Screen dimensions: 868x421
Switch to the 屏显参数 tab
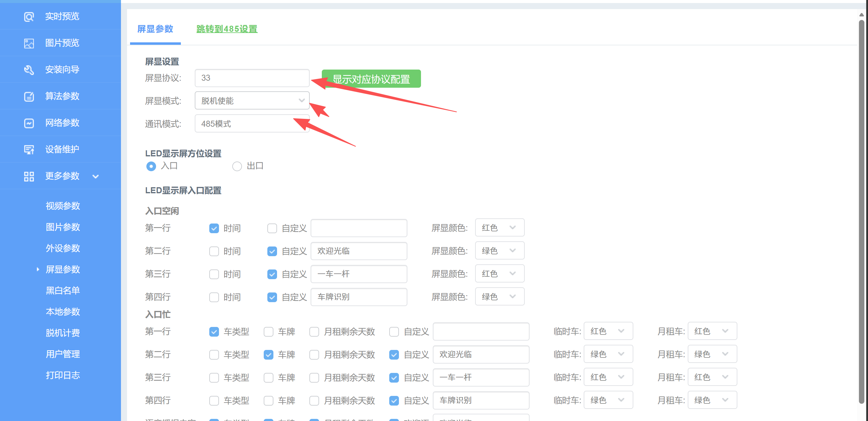pos(155,29)
